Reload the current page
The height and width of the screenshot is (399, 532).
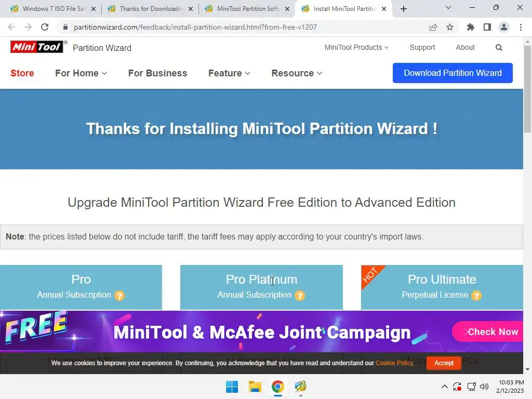tap(45, 27)
